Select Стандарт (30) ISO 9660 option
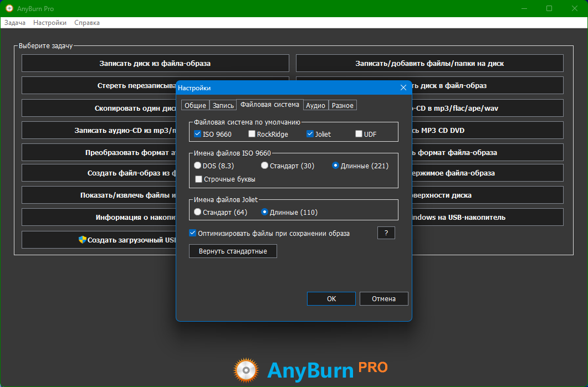The image size is (588, 387). pyautogui.click(x=265, y=166)
